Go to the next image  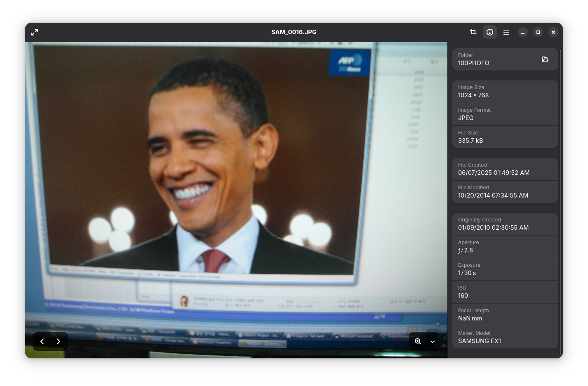59,341
